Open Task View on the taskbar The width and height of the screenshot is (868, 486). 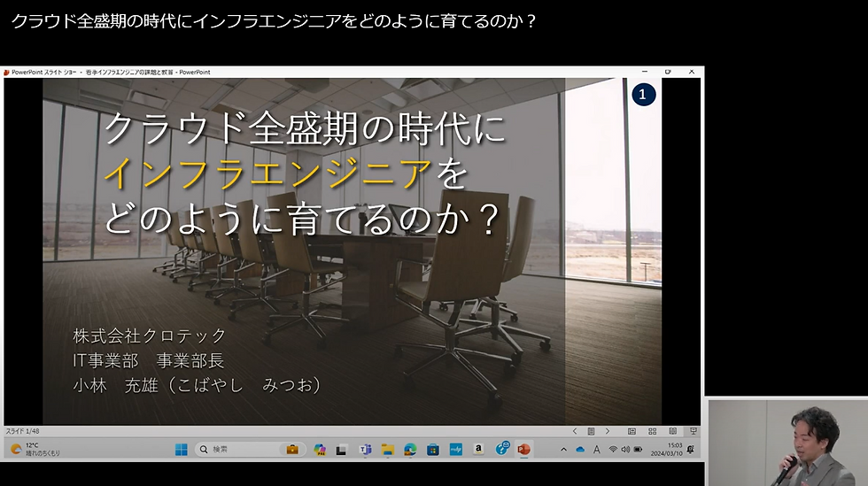[x=341, y=450]
